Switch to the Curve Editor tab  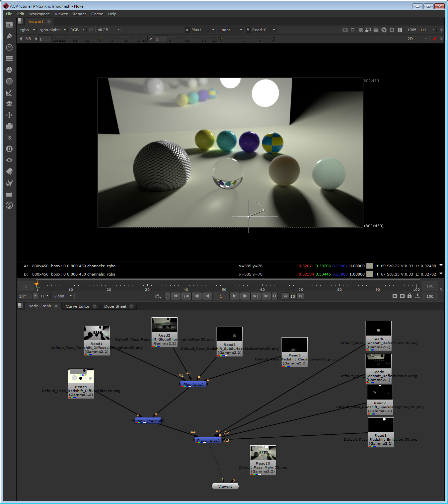[78, 306]
